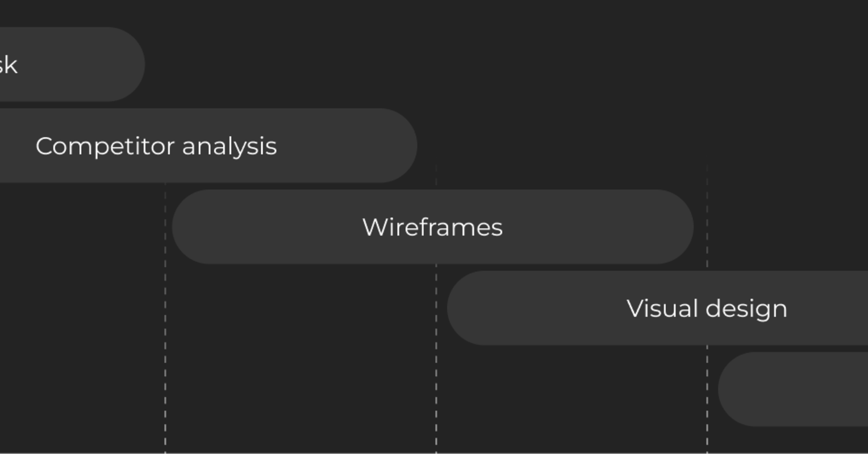Click the right rounded end of the "sk" bar

tap(127, 64)
